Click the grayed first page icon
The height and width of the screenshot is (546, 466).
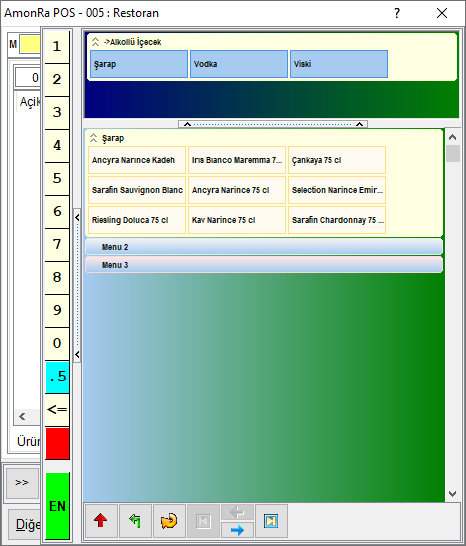tap(203, 521)
